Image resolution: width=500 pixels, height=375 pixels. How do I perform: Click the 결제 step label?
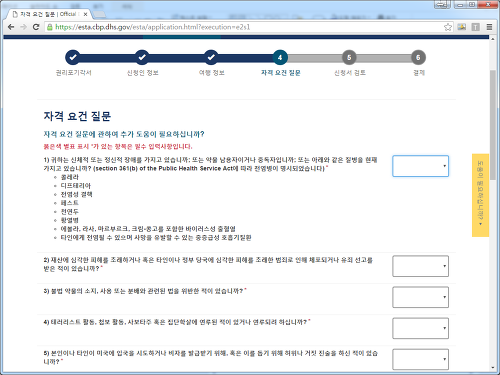[419, 73]
